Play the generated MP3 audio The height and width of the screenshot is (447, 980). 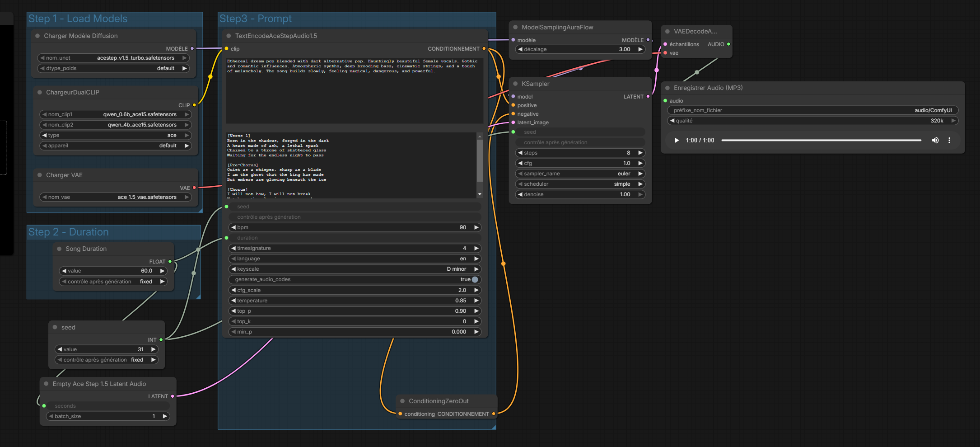click(x=677, y=140)
